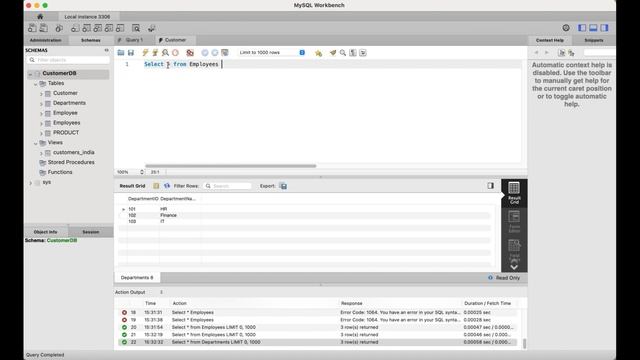
Task: Click the schema filter objects field
Action: [x=68, y=60]
